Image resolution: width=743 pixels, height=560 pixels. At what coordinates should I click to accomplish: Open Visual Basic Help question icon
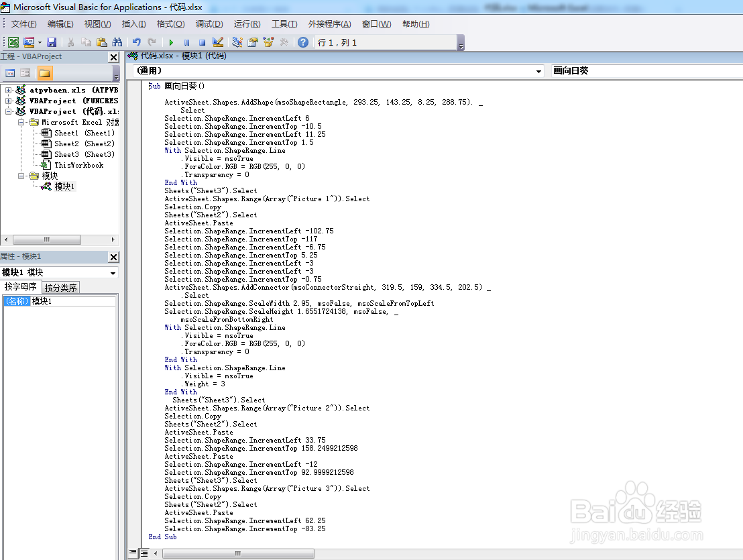303,42
